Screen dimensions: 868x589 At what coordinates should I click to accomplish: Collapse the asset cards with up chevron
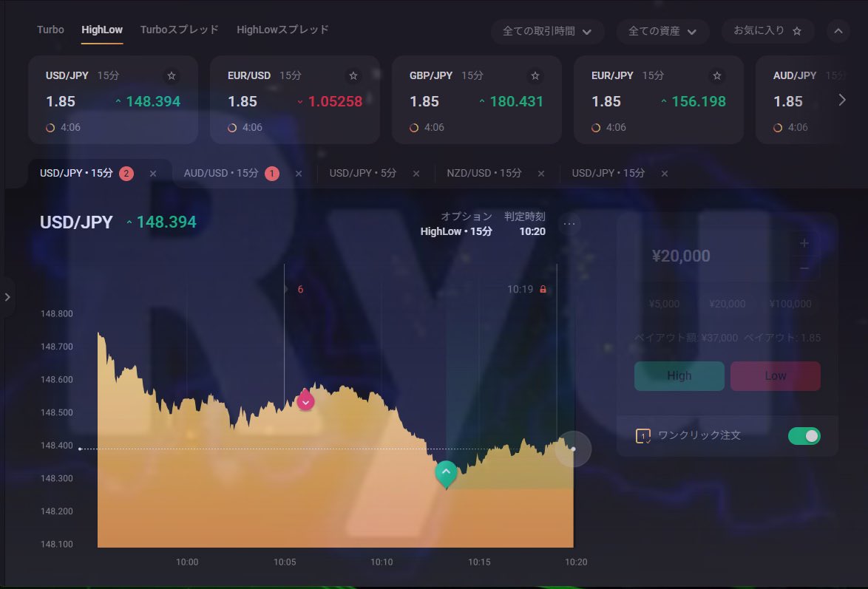(838, 31)
